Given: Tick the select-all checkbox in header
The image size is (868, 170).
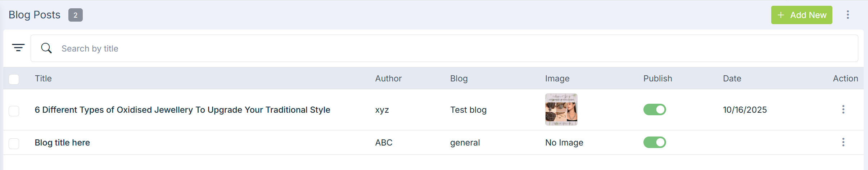Looking at the screenshot, I should pos(14,79).
